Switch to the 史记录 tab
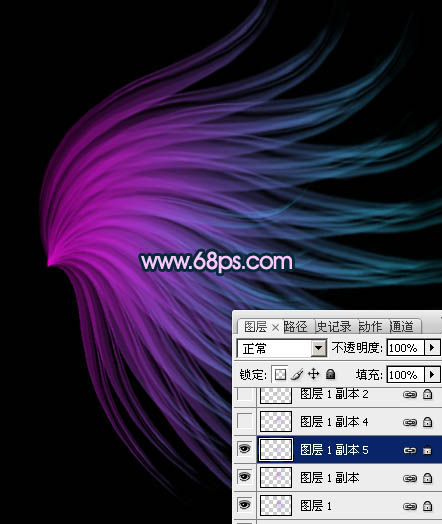Image resolution: width=442 pixels, height=524 pixels. click(333, 326)
